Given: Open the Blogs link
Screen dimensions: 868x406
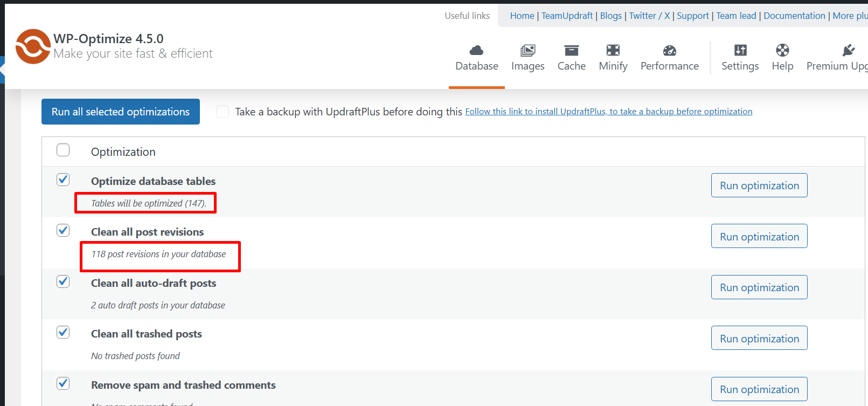Looking at the screenshot, I should point(611,16).
